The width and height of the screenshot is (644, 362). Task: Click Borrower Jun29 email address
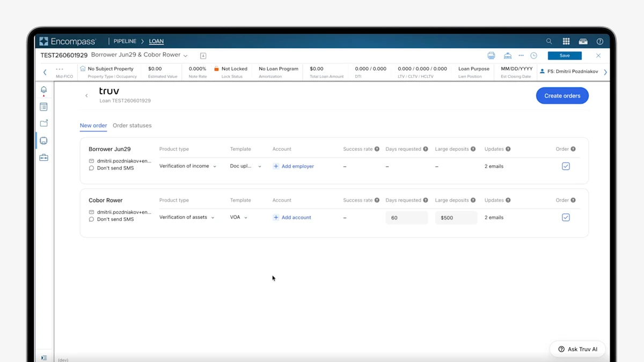(124, 161)
